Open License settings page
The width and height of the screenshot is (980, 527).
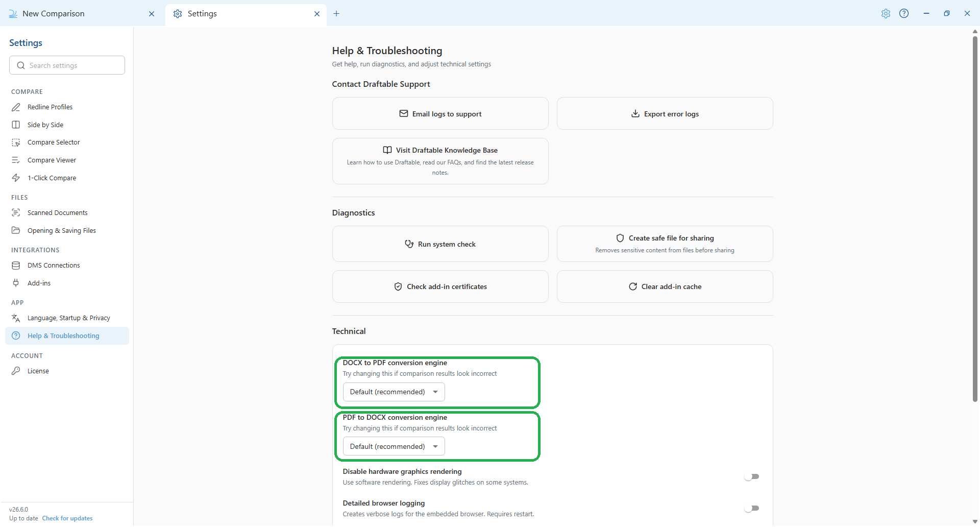tap(67, 371)
